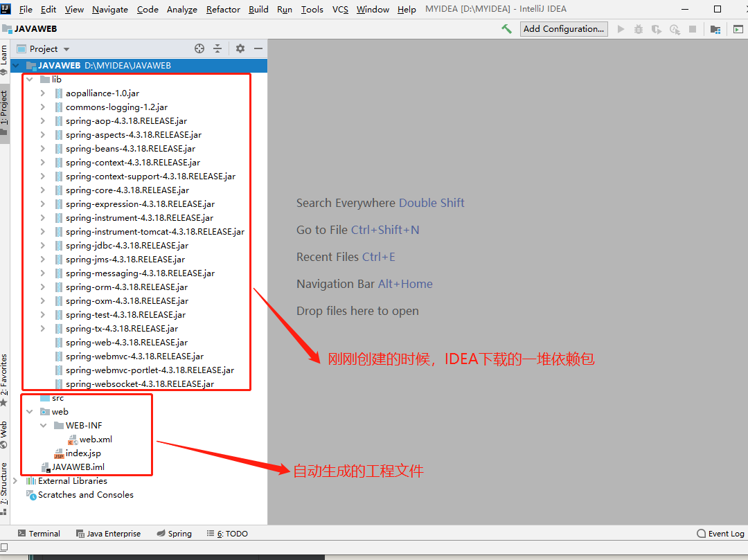The image size is (748, 560).
Task: Click the web.xml file icon
Action: 73,440
